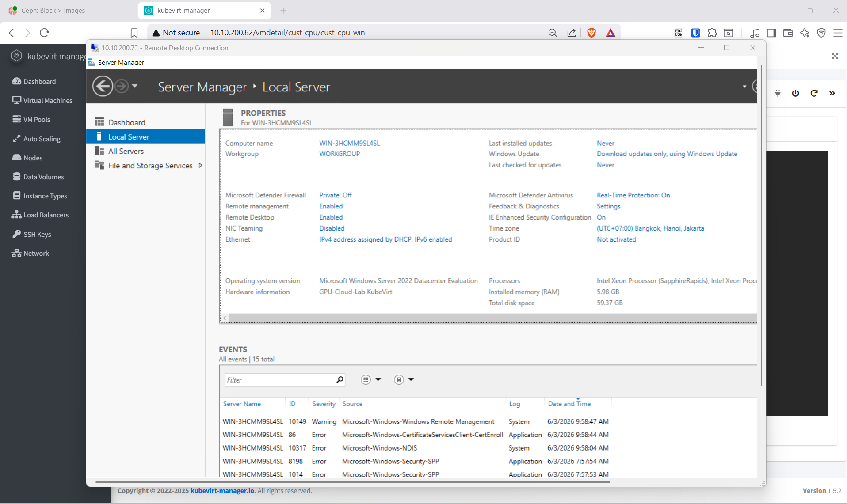The image size is (847, 504).
Task: Click the events Filter input field
Action: click(280, 380)
